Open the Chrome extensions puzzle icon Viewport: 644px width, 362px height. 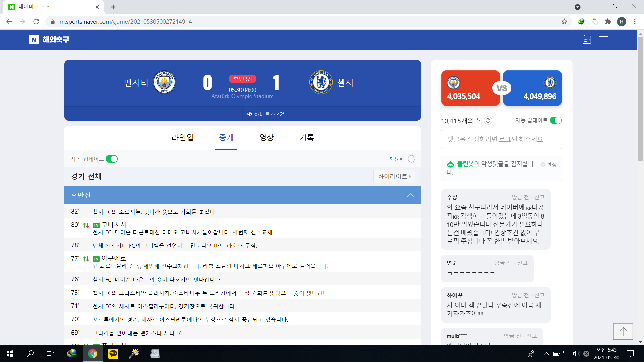(x=608, y=22)
